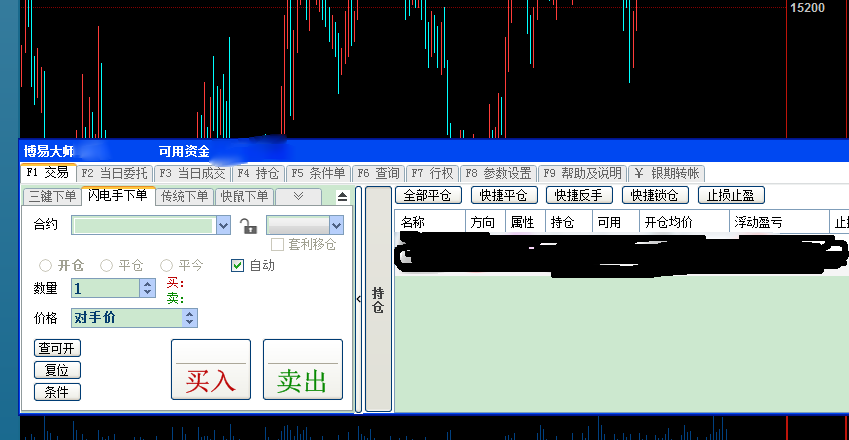Click the 快捷反手 button
This screenshot has height=440, width=849.
pyautogui.click(x=580, y=195)
